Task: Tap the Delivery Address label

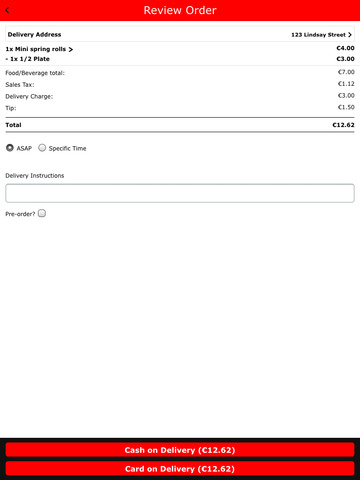Action: (34, 35)
